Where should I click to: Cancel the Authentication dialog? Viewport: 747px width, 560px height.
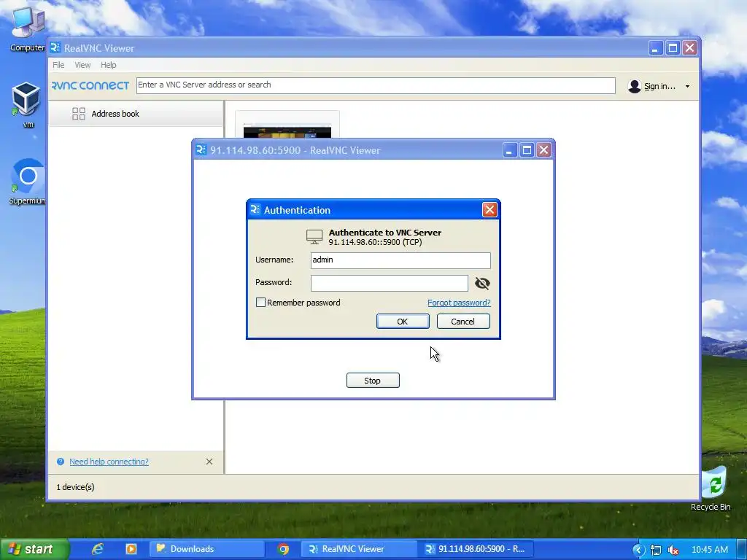[463, 322]
